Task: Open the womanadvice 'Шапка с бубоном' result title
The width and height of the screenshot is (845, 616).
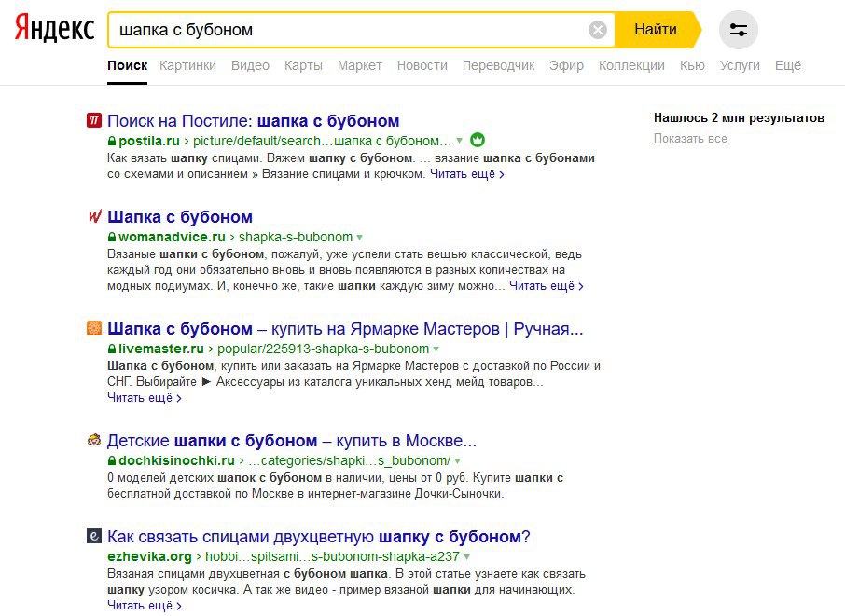Action: [179, 216]
